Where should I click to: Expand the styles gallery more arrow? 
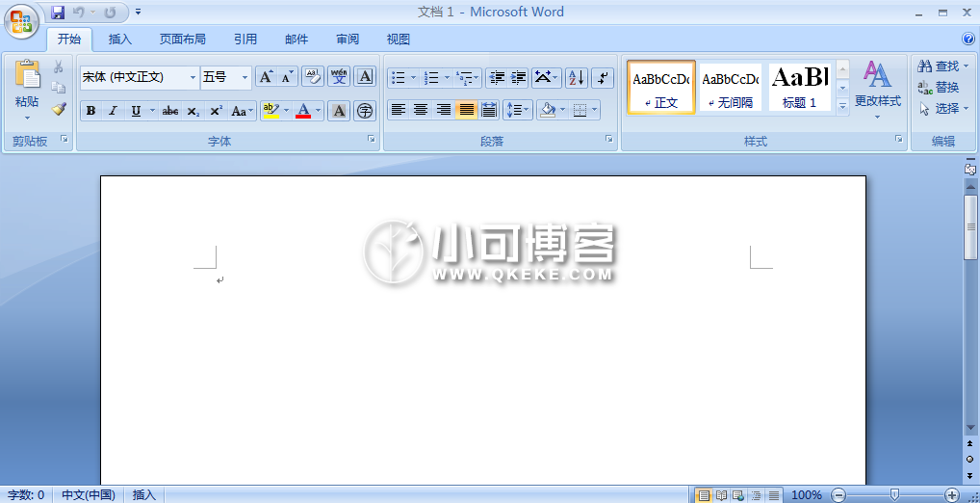[x=842, y=106]
